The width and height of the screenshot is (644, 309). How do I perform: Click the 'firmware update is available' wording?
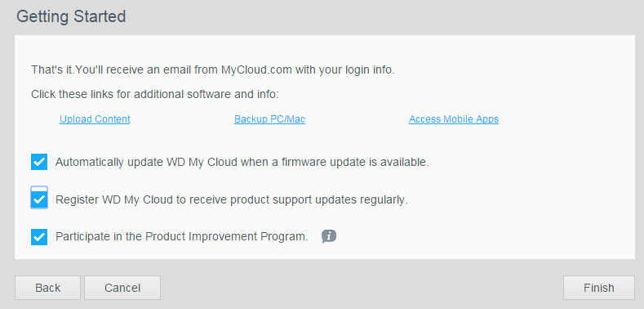point(355,162)
